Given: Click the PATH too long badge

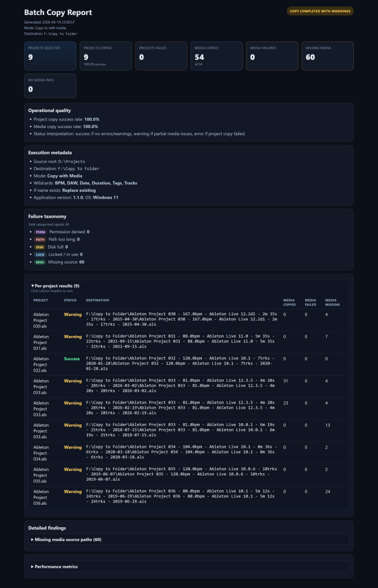Looking at the screenshot, I should click(x=40, y=239).
